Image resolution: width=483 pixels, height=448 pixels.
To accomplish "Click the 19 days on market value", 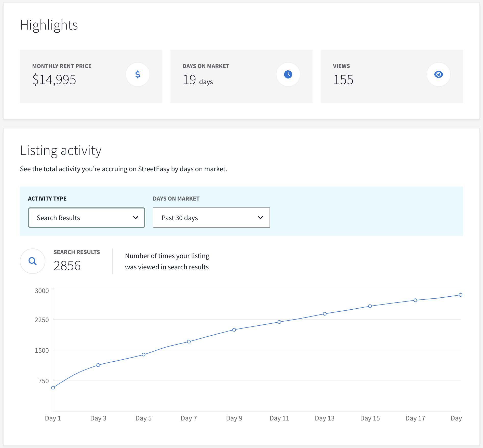I will [198, 80].
